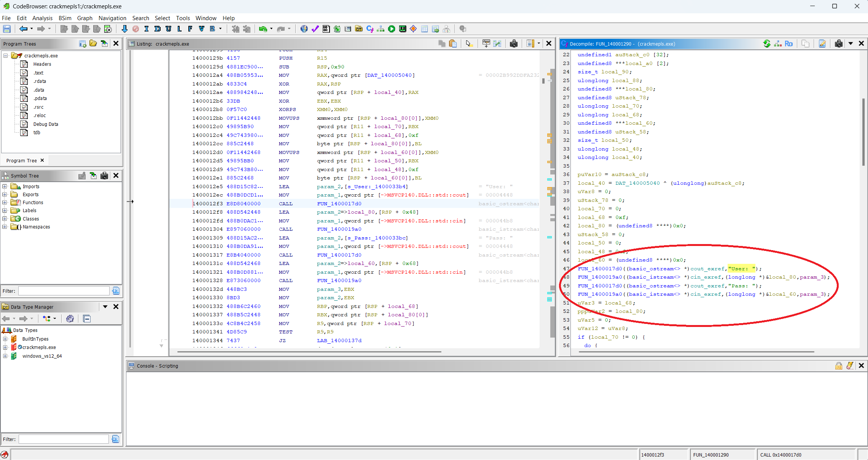Open the BSim menu

65,18
